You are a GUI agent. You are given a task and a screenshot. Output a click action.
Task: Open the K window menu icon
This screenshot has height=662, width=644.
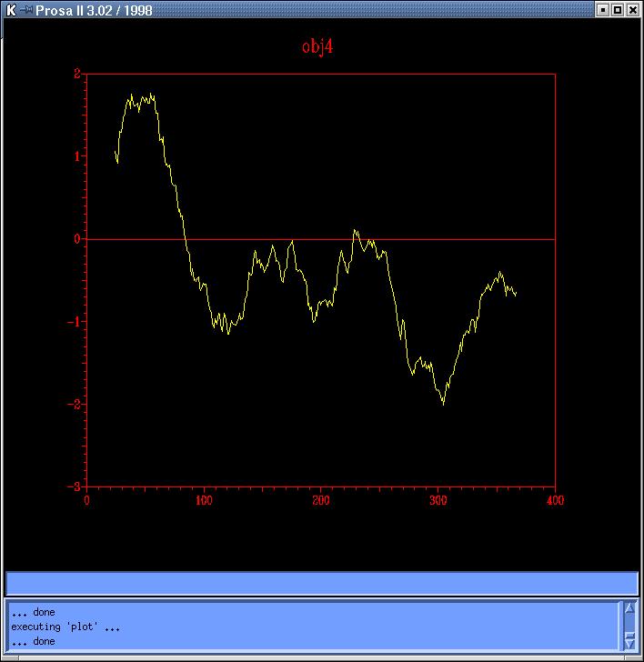click(x=10, y=10)
